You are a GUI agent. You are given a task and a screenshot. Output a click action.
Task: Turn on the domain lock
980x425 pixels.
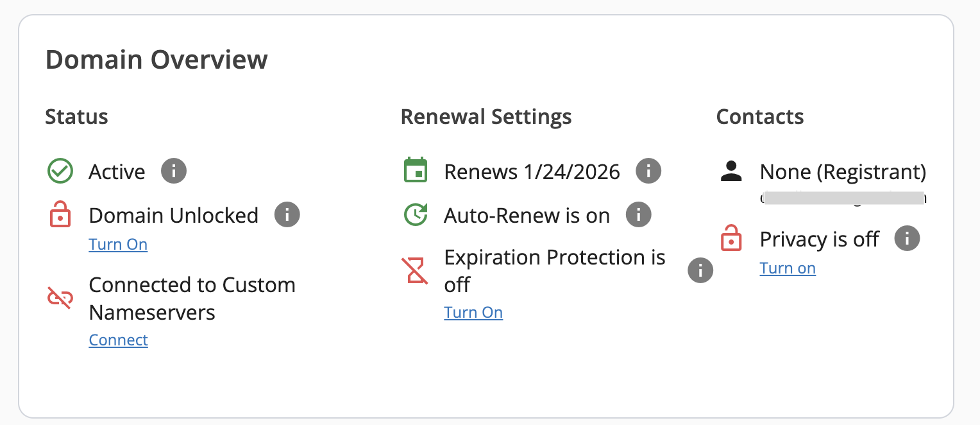click(x=118, y=245)
